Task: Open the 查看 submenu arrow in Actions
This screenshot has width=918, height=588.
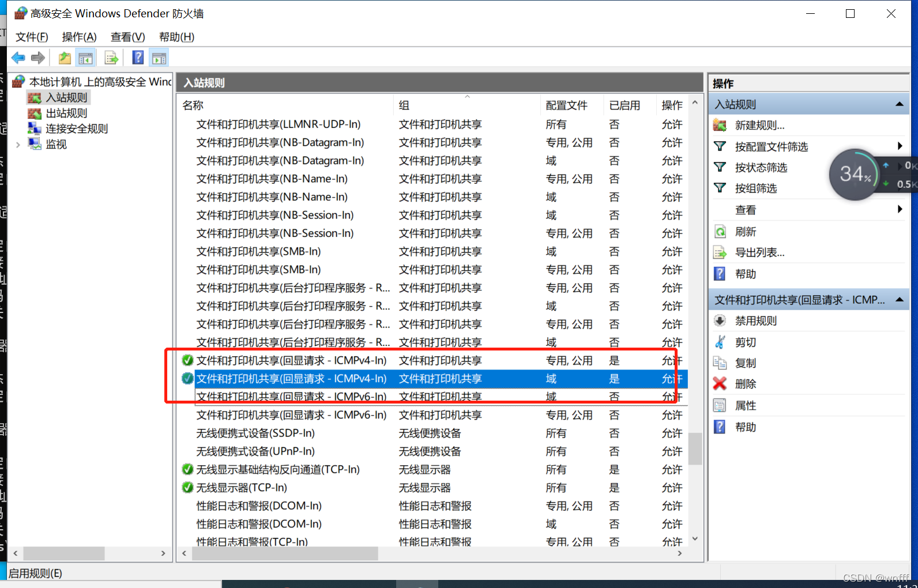Action: coord(900,209)
